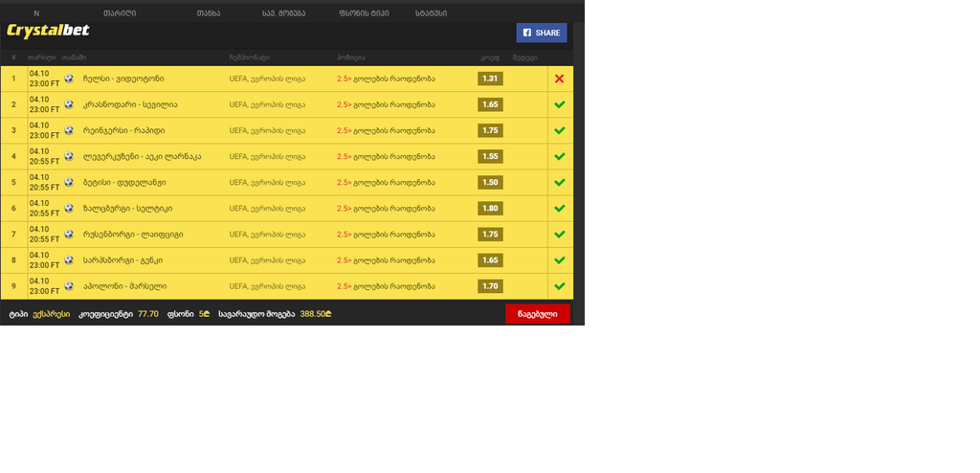This screenshot has height=473, width=980.
Task: Click the Crystalbet logo
Action: [x=48, y=31]
